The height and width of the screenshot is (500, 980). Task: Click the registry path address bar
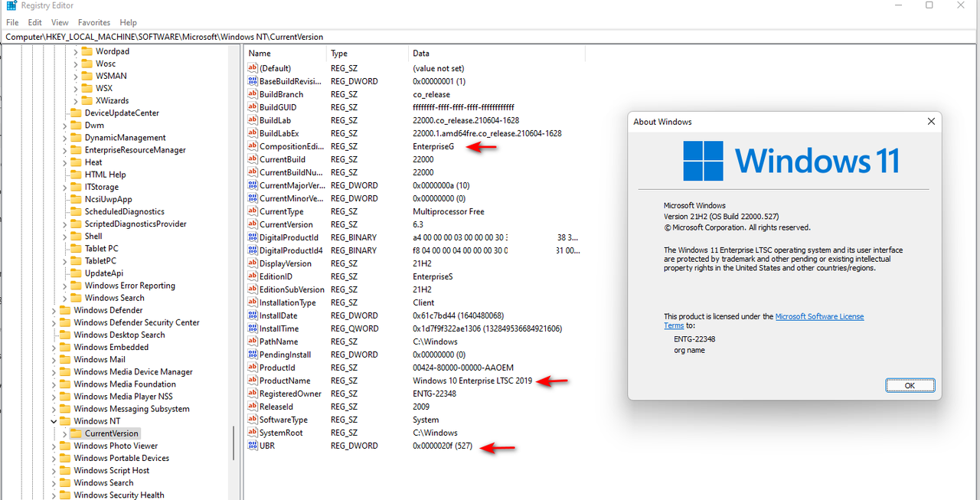(x=490, y=36)
